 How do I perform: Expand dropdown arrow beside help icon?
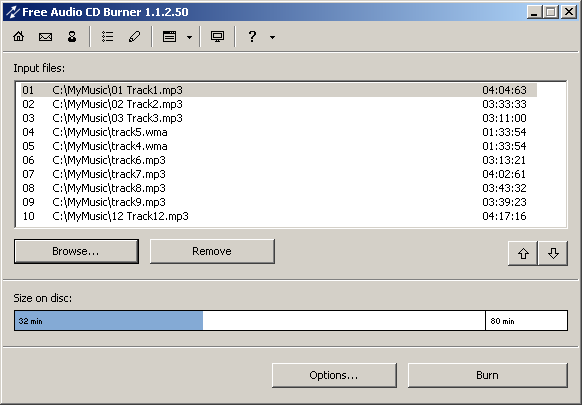(x=272, y=37)
